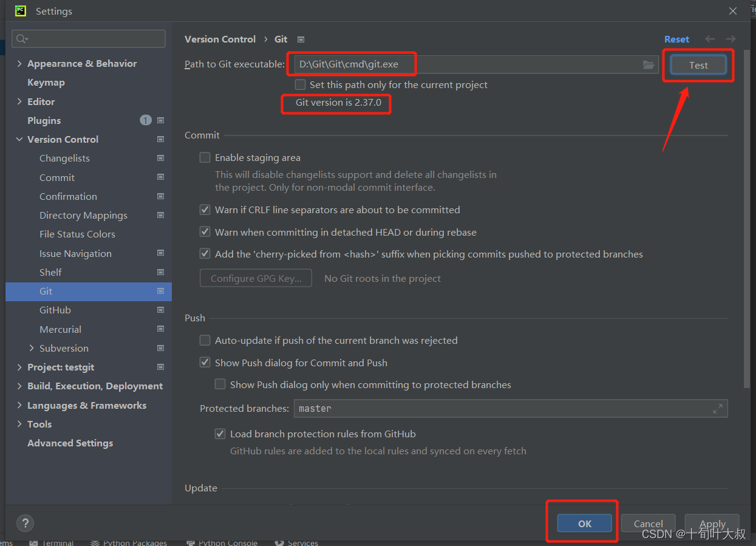
Task: Uncheck Warn when committing in detached HEAD
Action: click(x=205, y=232)
